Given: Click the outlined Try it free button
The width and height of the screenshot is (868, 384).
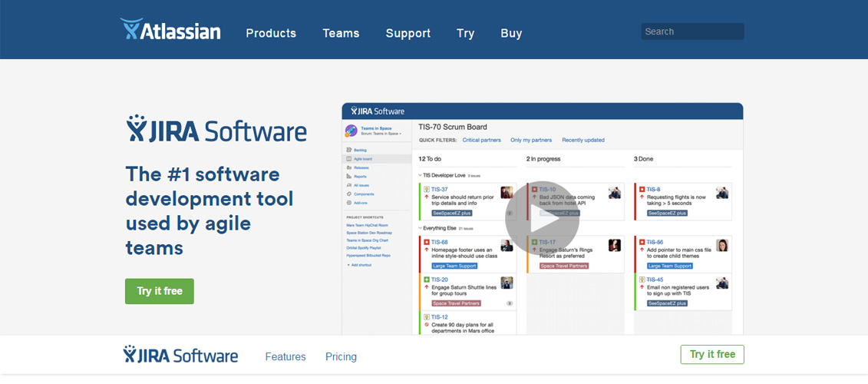Looking at the screenshot, I should tap(712, 354).
